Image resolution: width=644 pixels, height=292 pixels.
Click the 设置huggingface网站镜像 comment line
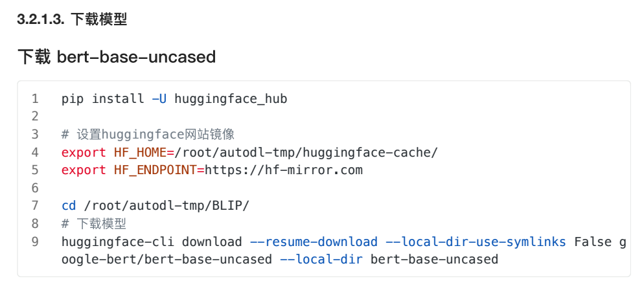click(155, 135)
